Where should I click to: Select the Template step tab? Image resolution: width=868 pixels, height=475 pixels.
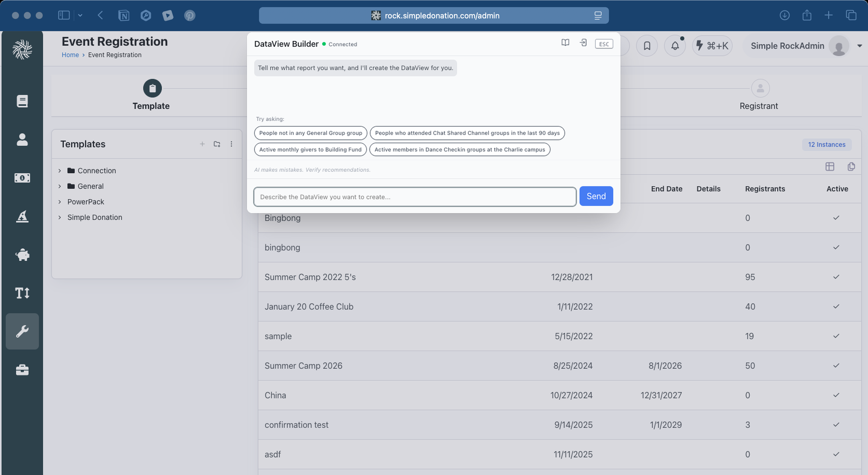pyautogui.click(x=151, y=95)
